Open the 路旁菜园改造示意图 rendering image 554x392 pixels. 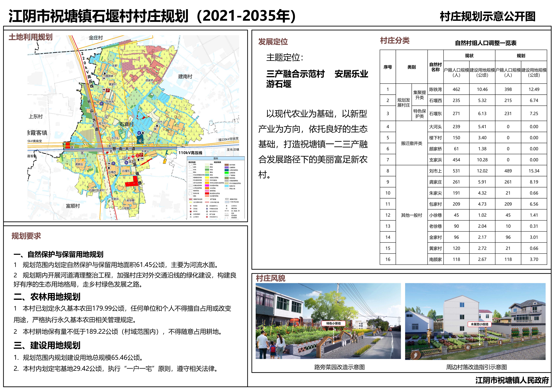pyautogui.click(x=328, y=321)
